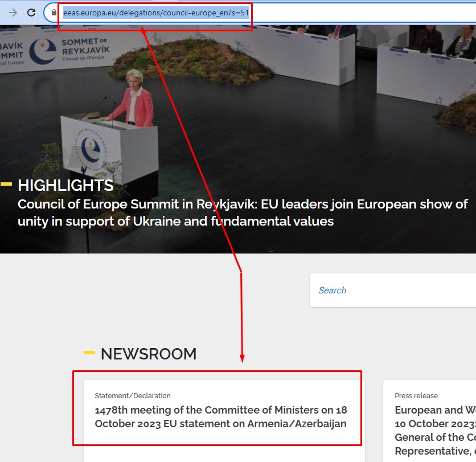This screenshot has height=462, width=476.
Task: Open the 1478th meeting EU statement article
Action: click(x=221, y=417)
